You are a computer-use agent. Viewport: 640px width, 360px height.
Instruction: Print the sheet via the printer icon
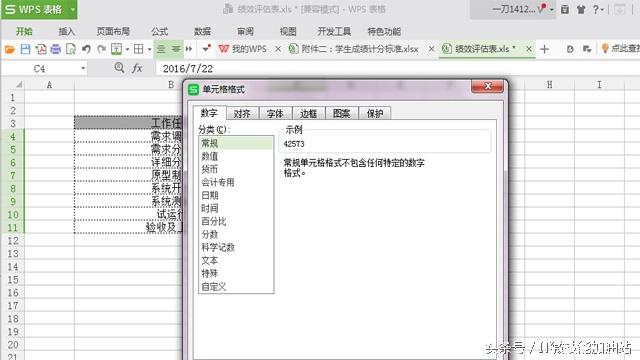(x=56, y=49)
